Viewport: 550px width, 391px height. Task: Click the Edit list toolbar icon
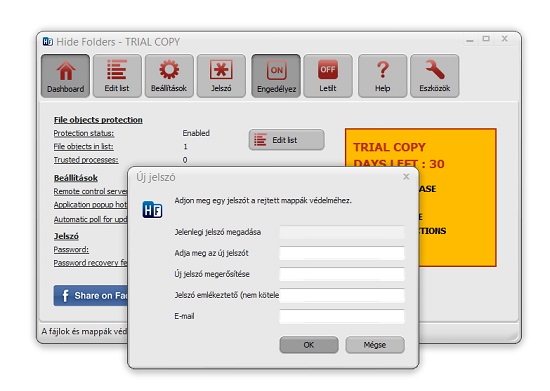[117, 76]
